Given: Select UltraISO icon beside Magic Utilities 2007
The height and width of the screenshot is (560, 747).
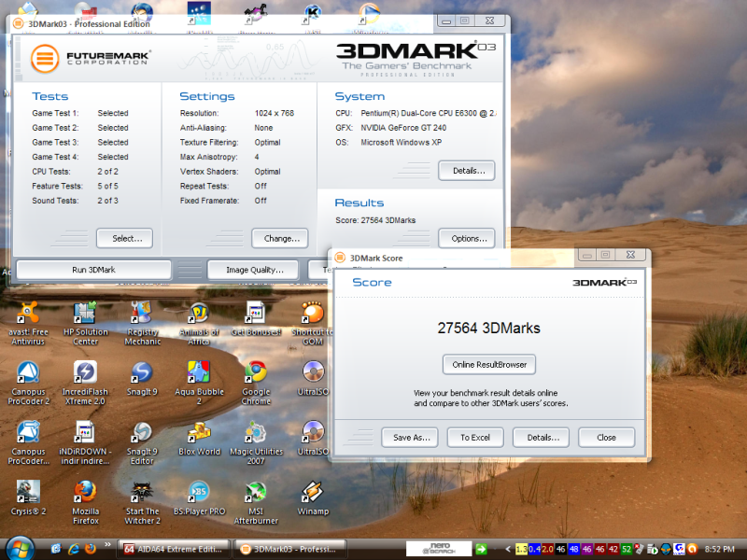Looking at the screenshot, I should click(x=313, y=439).
